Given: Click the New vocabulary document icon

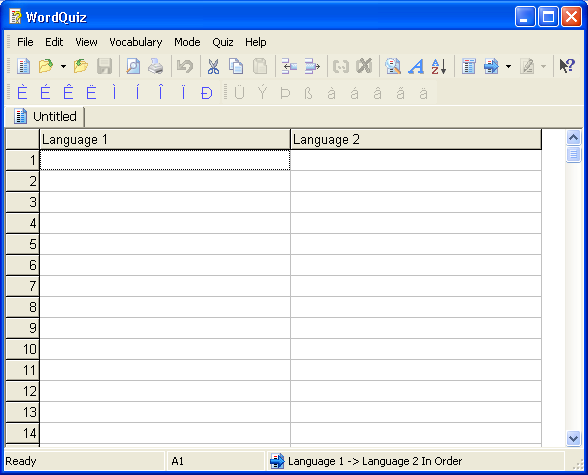Looking at the screenshot, I should point(24,66).
